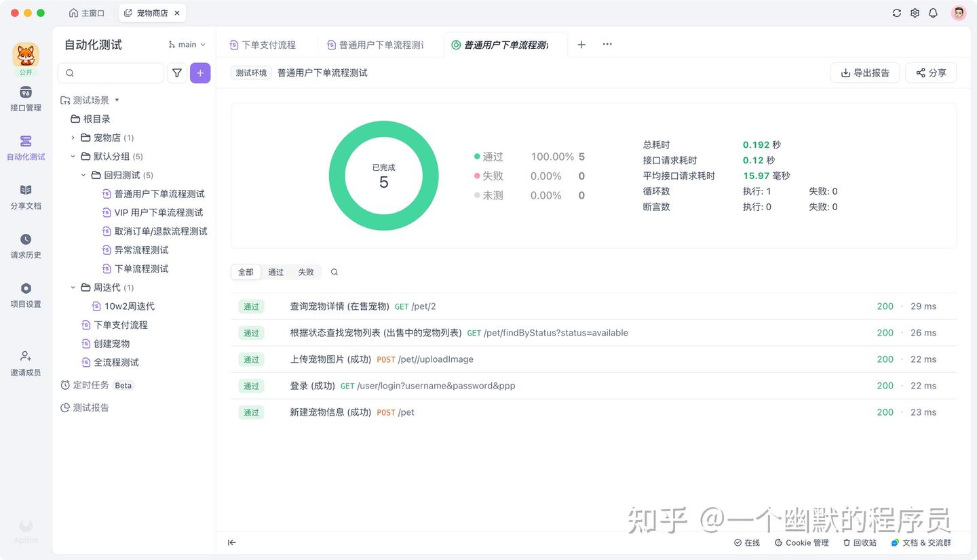Open 自动化测试 sidebar section
Viewport: 977px width, 560px height.
tap(26, 148)
